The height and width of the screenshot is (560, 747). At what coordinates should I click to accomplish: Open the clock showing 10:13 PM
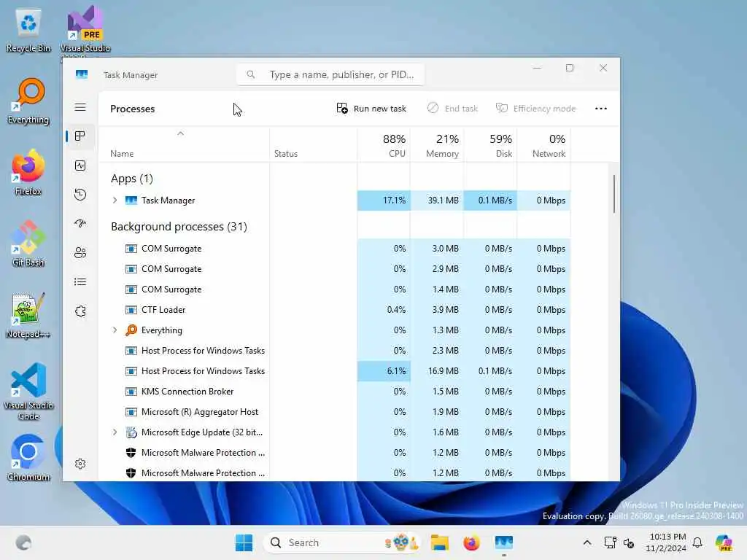pyautogui.click(x=667, y=542)
